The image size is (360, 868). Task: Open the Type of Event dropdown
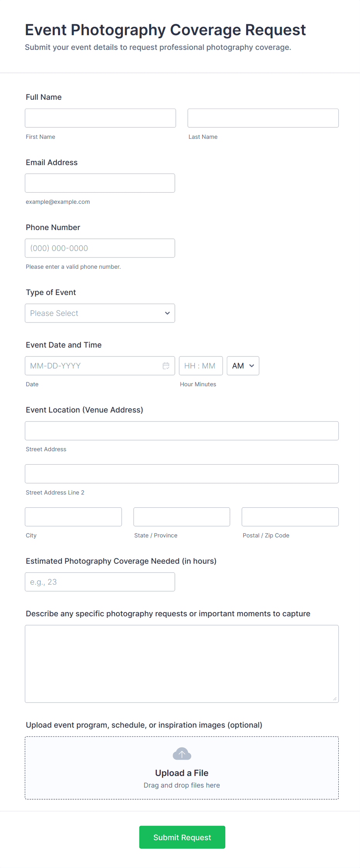[x=100, y=313]
